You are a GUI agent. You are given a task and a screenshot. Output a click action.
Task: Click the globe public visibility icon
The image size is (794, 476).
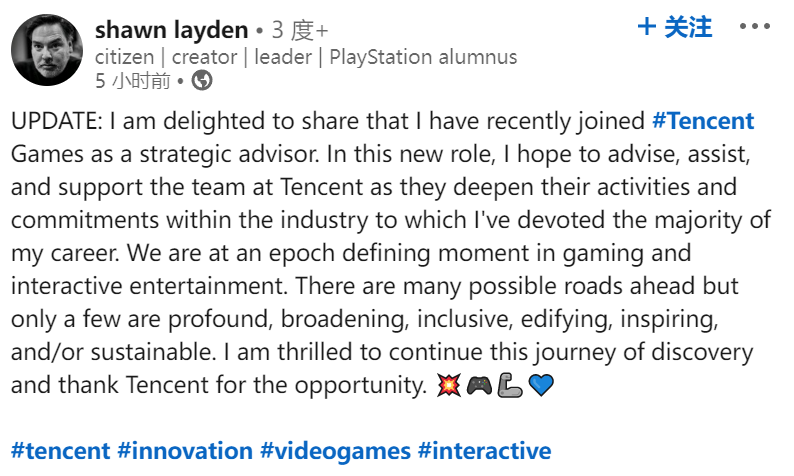[201, 81]
